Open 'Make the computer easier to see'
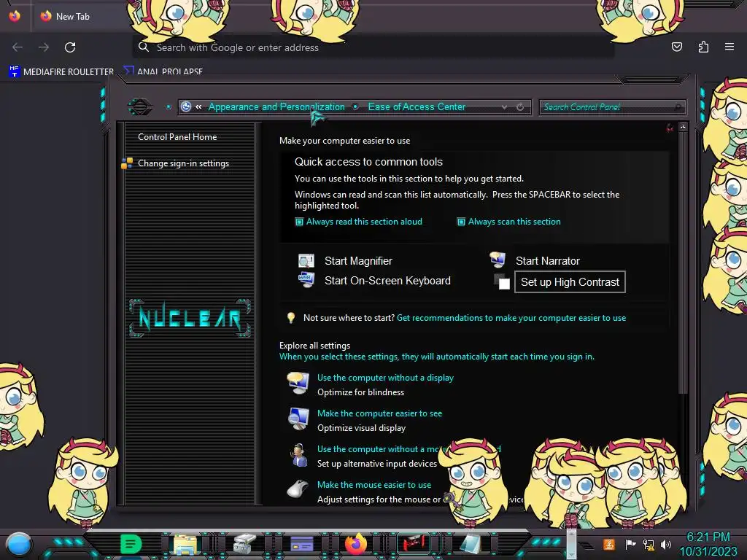The width and height of the screenshot is (747, 560). (x=379, y=413)
